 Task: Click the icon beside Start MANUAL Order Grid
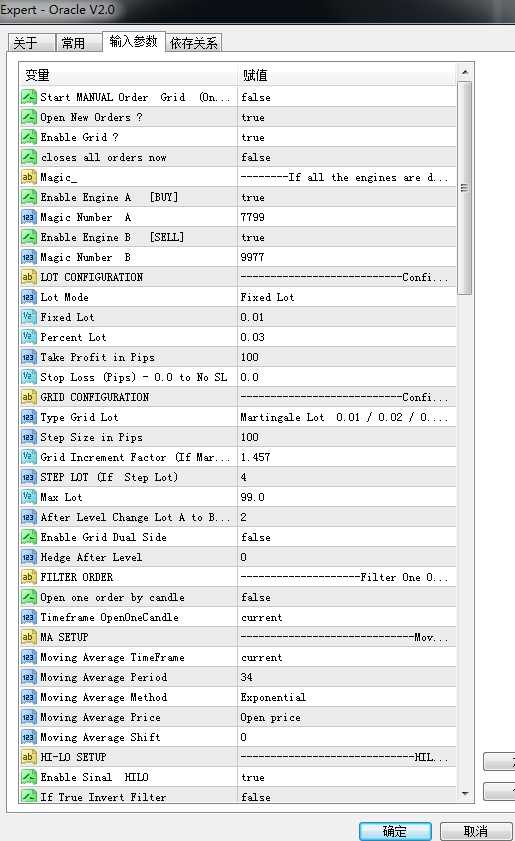(28, 97)
